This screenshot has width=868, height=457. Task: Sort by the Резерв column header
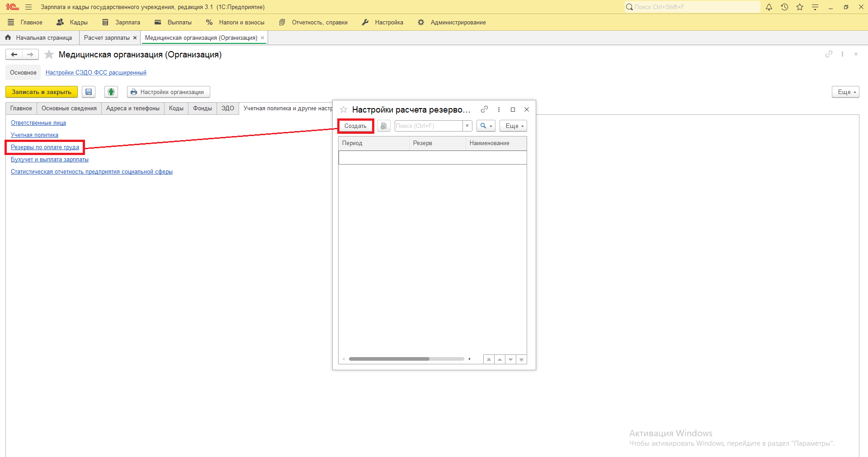(x=438, y=143)
